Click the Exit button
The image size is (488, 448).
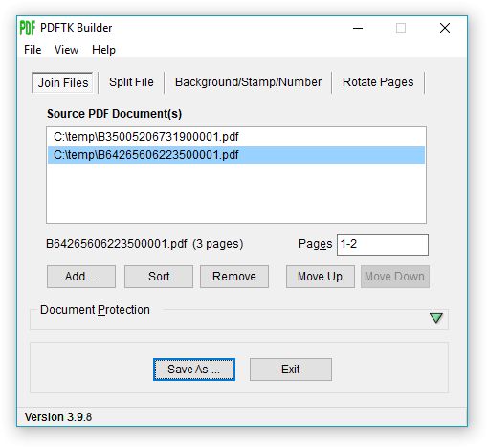pyautogui.click(x=291, y=370)
